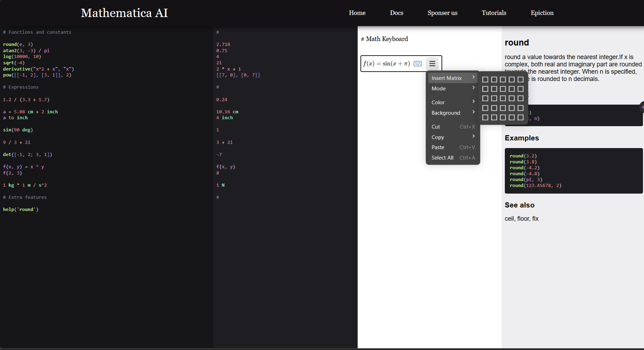Click the 'sin(90 deg)' line

coord(18,130)
